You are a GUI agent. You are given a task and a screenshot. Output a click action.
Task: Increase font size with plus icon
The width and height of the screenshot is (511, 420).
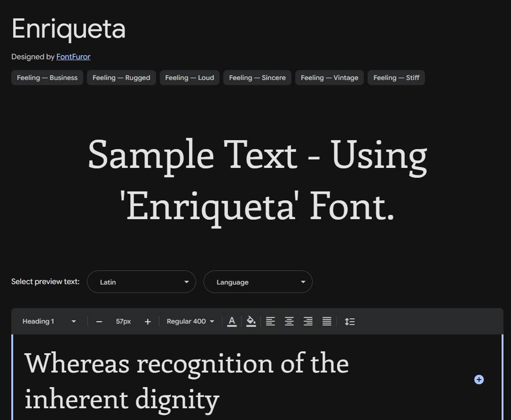pos(148,322)
